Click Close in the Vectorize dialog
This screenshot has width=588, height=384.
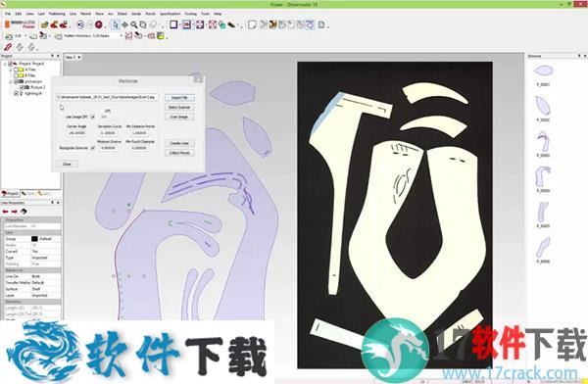click(67, 165)
